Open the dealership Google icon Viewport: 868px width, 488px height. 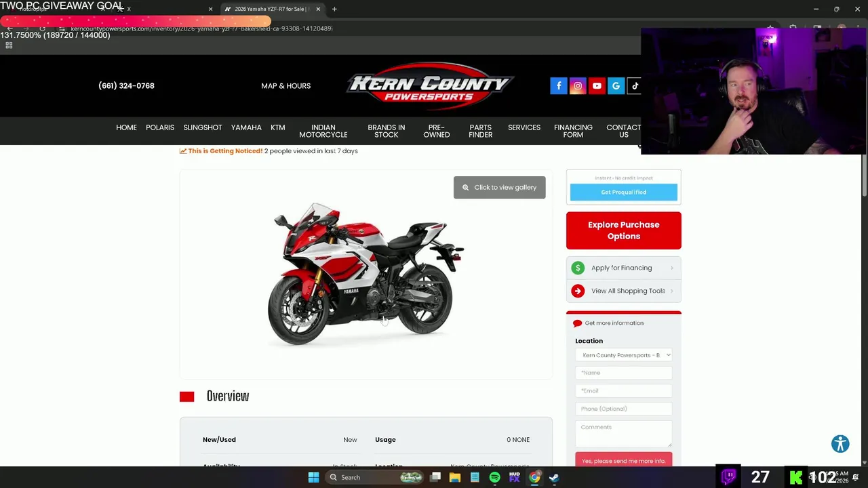616,86
